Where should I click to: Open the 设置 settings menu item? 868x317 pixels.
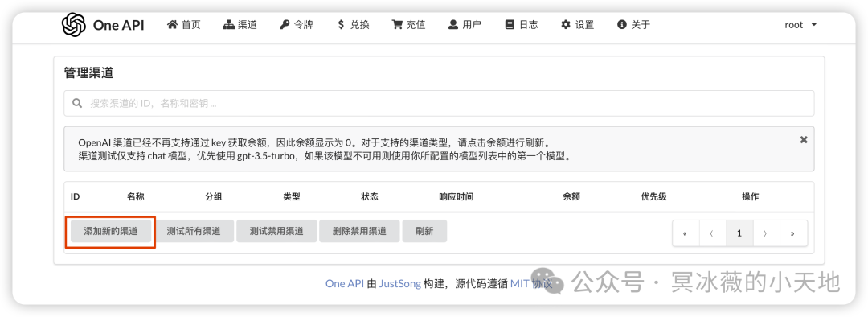[577, 24]
